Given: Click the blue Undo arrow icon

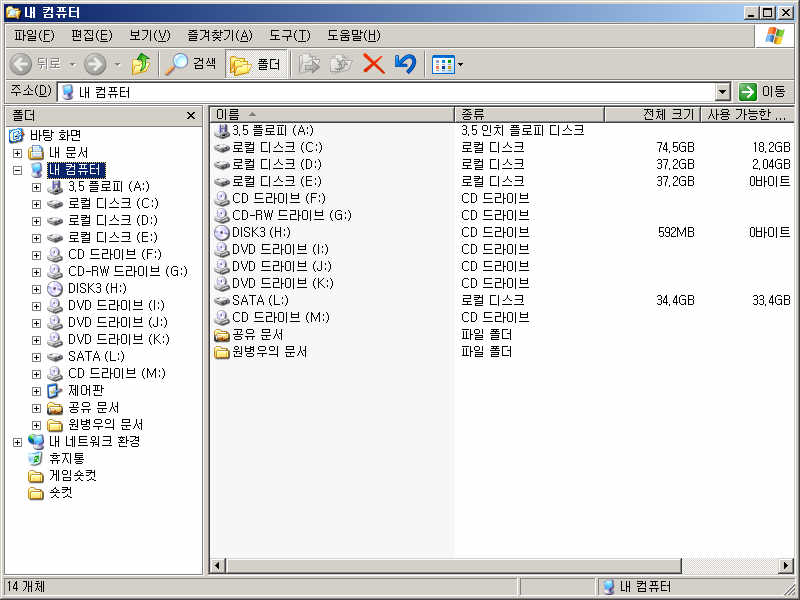Looking at the screenshot, I should pyautogui.click(x=404, y=64).
